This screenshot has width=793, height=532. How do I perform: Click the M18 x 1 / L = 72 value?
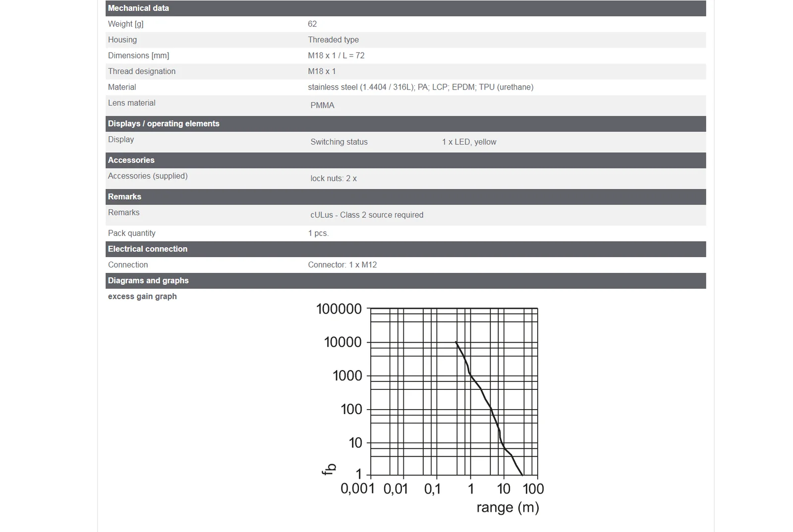pos(336,55)
